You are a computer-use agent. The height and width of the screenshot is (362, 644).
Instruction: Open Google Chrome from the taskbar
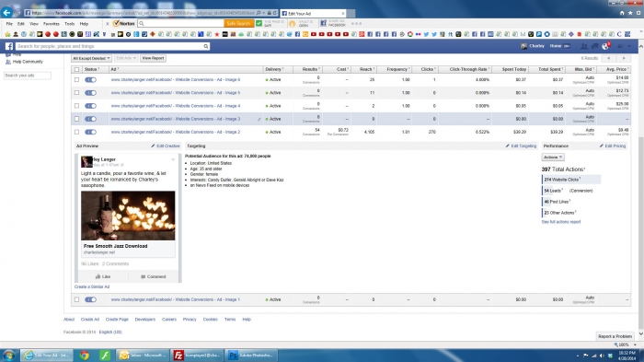coord(85,356)
